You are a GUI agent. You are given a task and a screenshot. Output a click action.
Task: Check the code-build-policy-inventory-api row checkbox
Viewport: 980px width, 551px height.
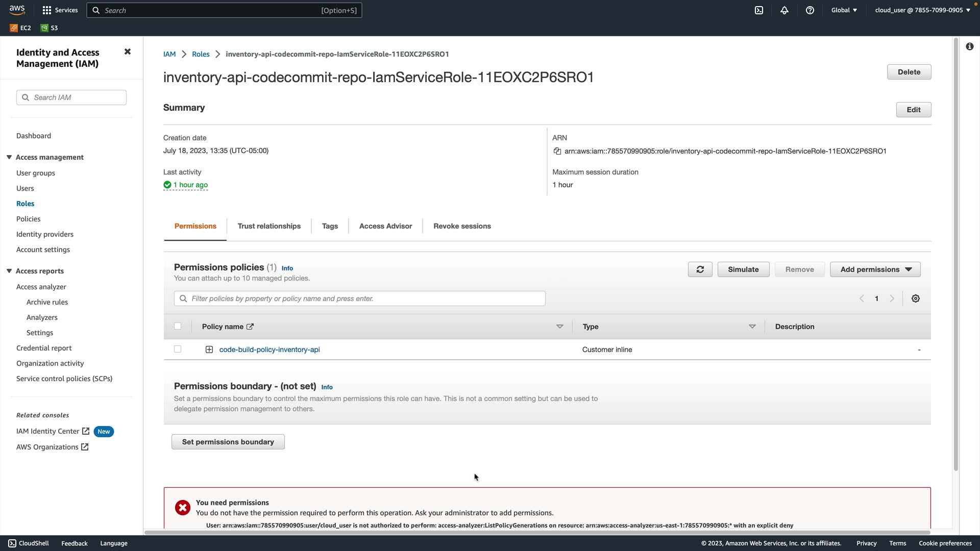178,349
